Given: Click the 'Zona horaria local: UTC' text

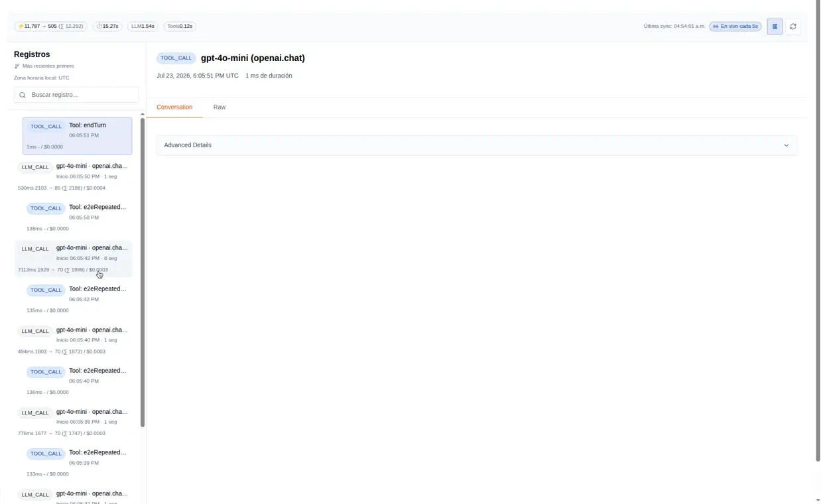Looking at the screenshot, I should [42, 78].
